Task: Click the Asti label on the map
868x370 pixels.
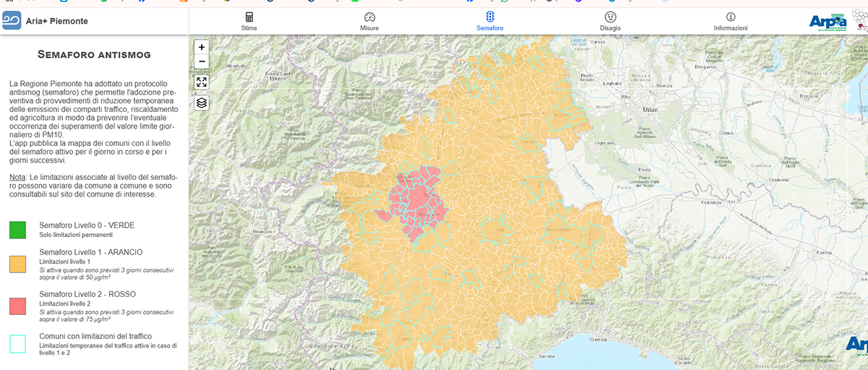Action: (x=500, y=230)
